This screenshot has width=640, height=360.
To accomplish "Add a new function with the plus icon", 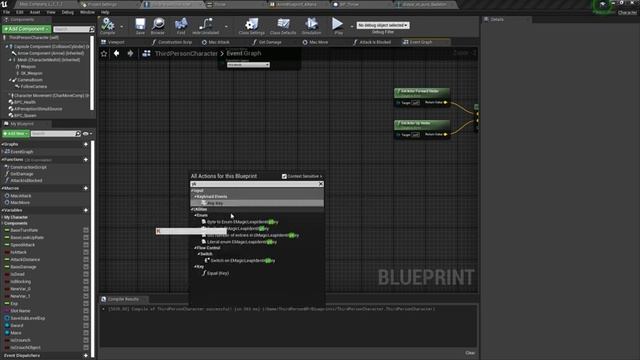I will click(x=86, y=160).
